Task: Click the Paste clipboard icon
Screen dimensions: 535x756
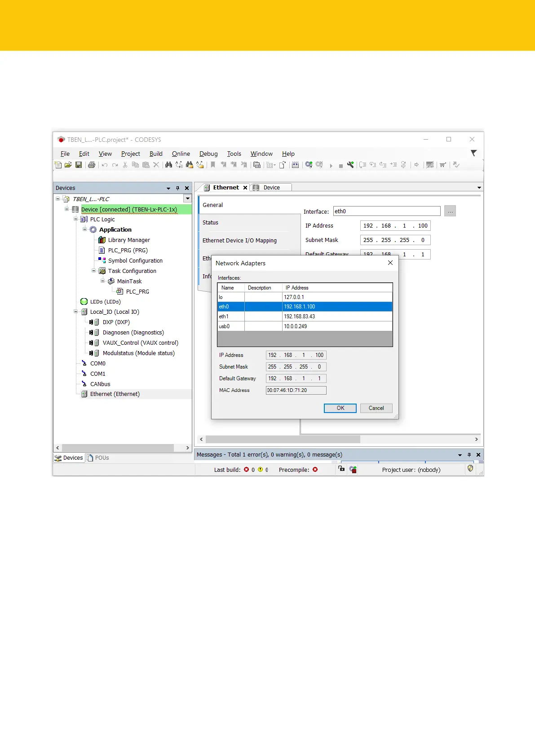Action: point(146,165)
